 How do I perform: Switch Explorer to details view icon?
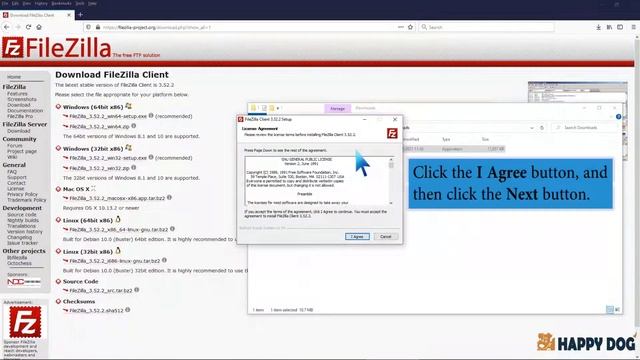[x=610, y=310]
